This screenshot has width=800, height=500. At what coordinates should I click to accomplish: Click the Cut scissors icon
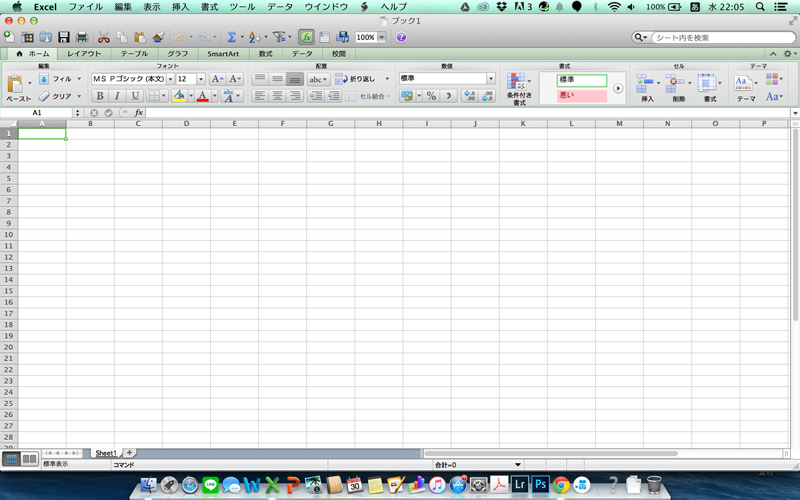103,37
